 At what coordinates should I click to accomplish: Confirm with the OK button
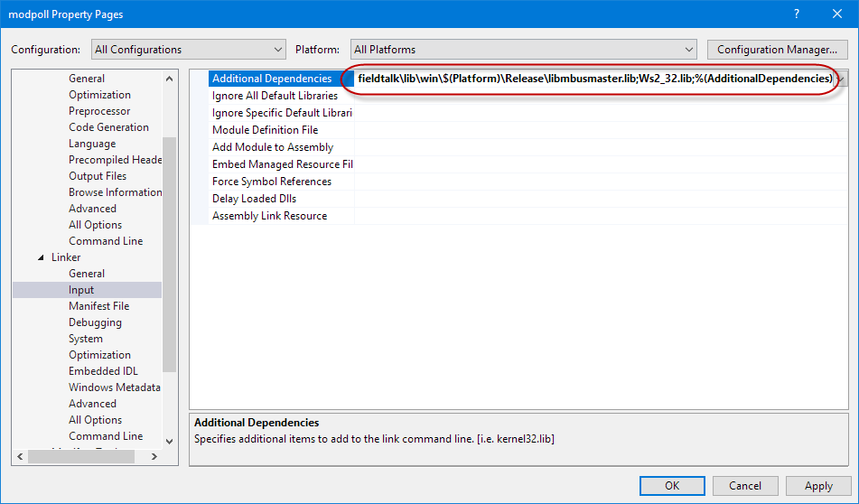(672, 486)
